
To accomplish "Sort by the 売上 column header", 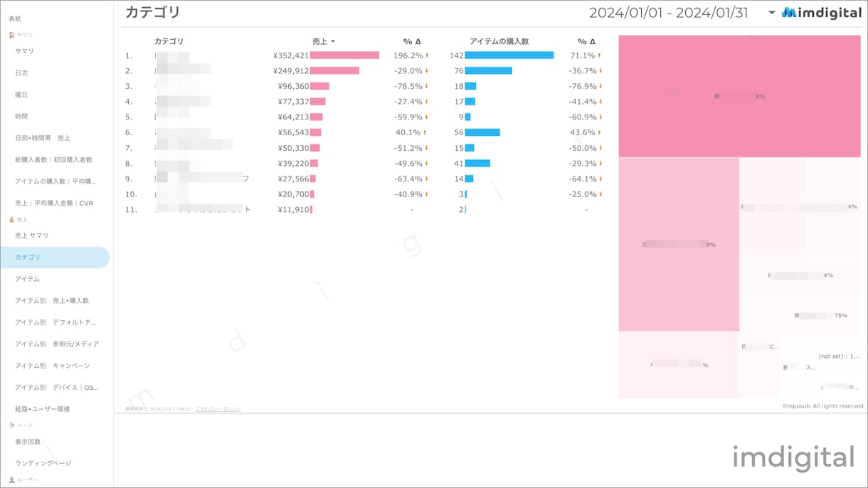I will tap(323, 41).
